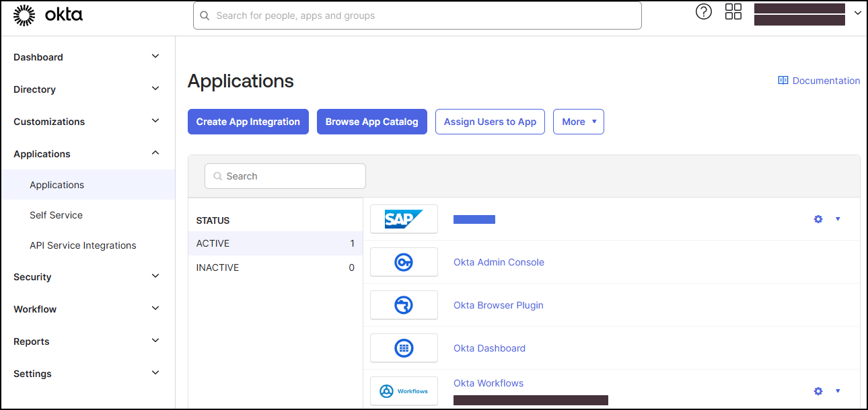Click the applications Search field
The image size is (868, 410).
coord(285,176)
